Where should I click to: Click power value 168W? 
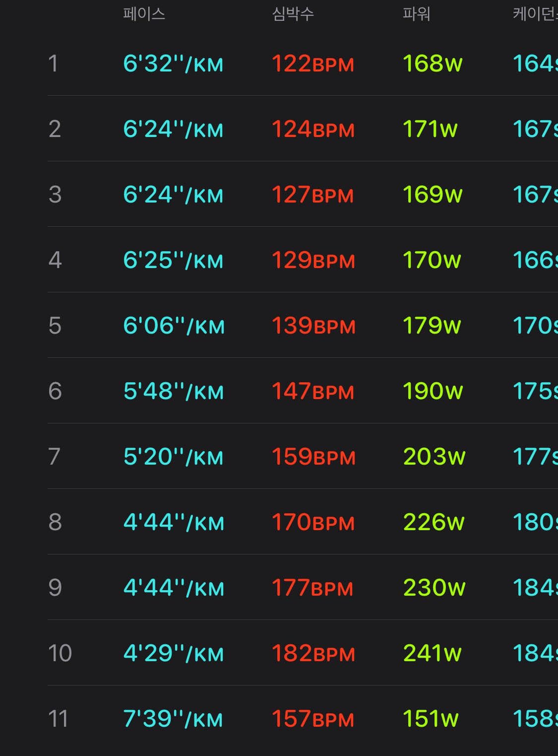click(433, 64)
